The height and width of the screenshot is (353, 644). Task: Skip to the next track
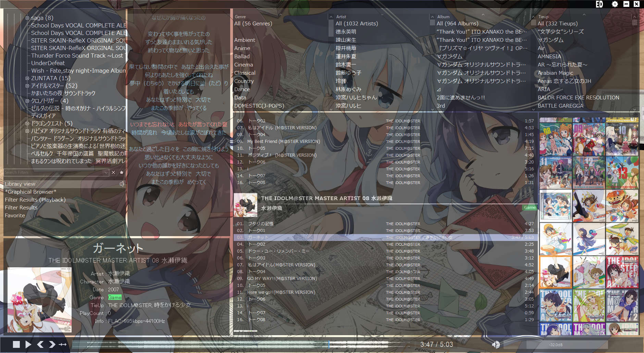point(52,344)
